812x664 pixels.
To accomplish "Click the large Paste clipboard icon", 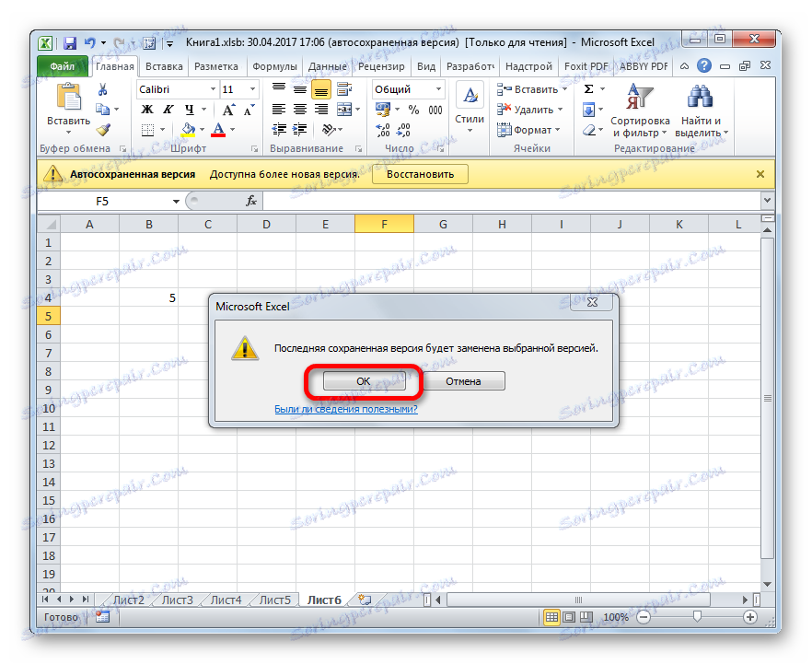I will click(68, 97).
